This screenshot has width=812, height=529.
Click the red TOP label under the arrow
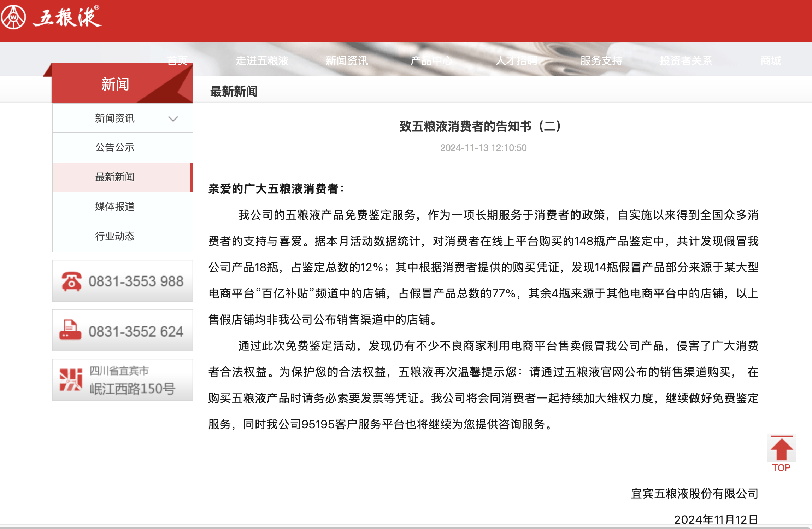782,468
